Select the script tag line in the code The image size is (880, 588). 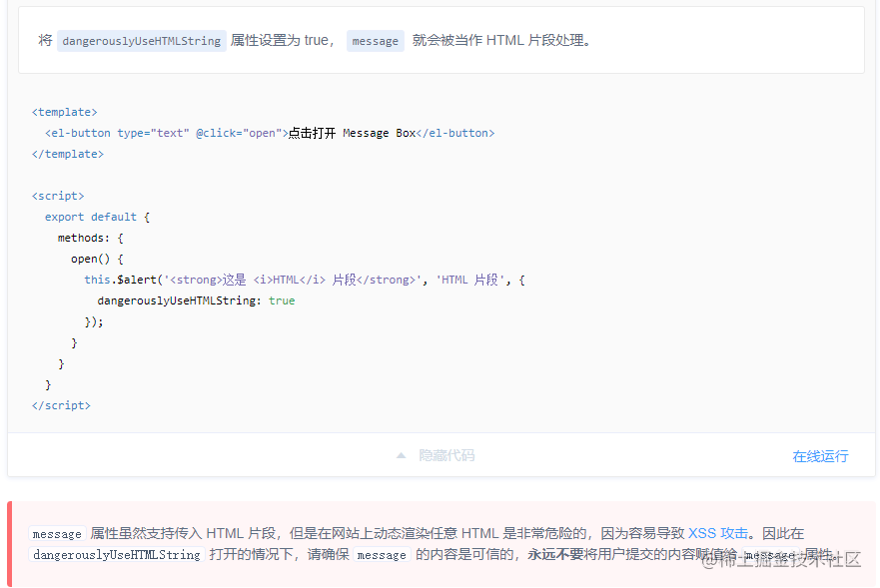click(57, 196)
